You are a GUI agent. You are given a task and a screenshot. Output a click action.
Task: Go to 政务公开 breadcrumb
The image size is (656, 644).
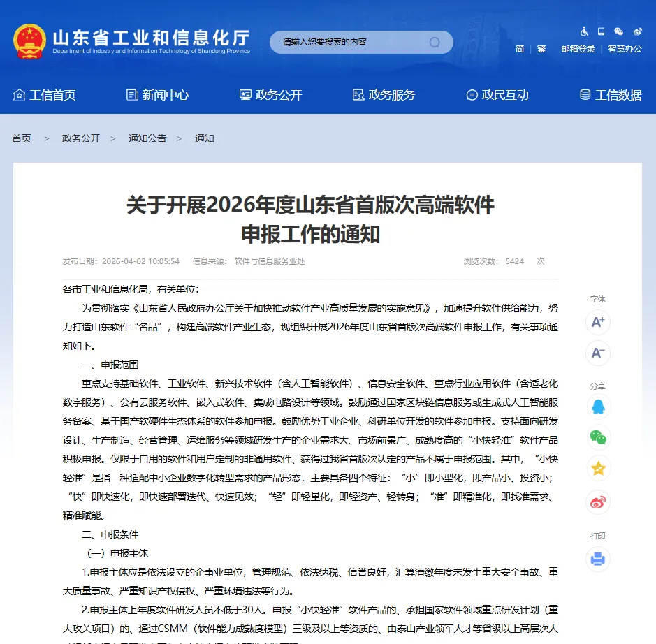[81, 138]
